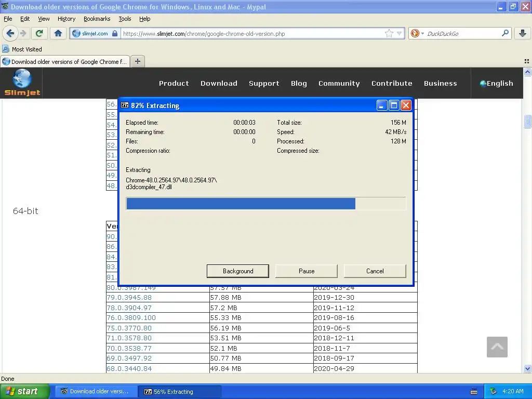Download Chrome version 70.0.3538.77

click(129, 348)
